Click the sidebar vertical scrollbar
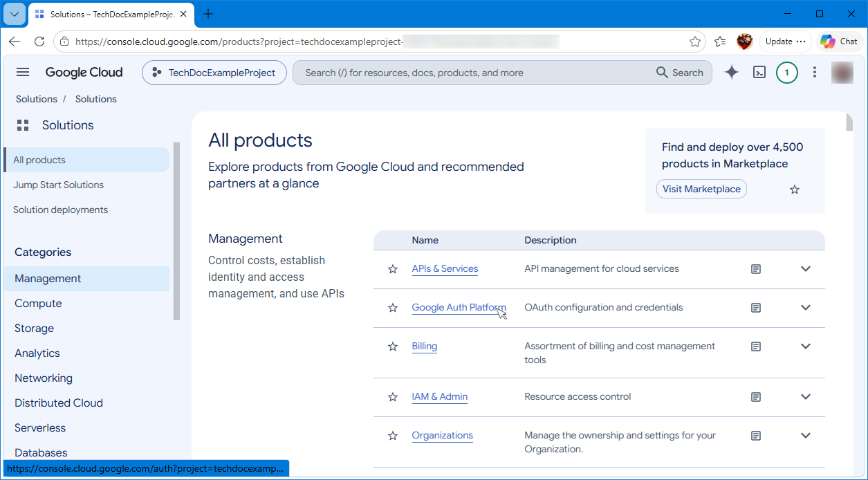Image resolution: width=868 pixels, height=480 pixels. click(x=176, y=231)
